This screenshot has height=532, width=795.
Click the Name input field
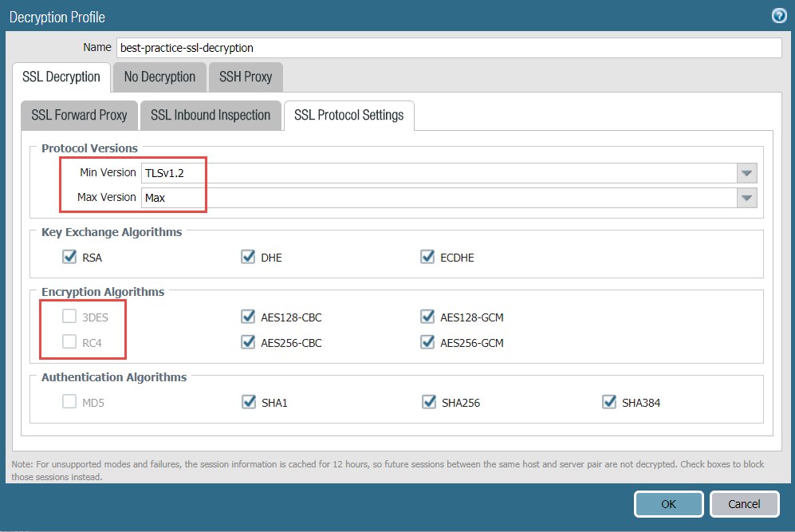448,48
